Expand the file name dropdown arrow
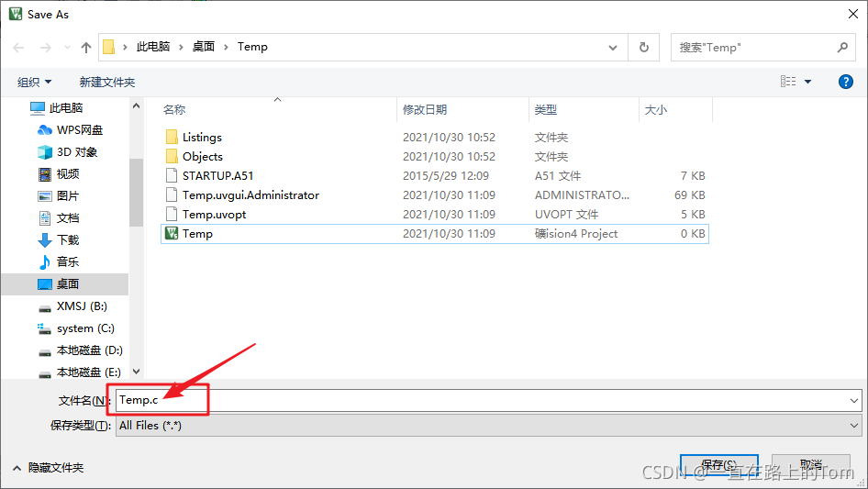 pyautogui.click(x=853, y=400)
